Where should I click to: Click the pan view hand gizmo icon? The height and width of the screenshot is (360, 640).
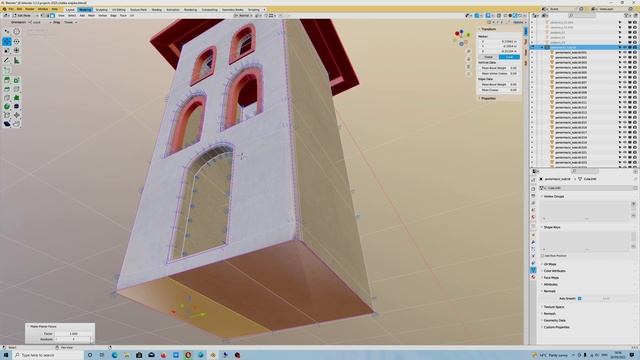(x=469, y=59)
